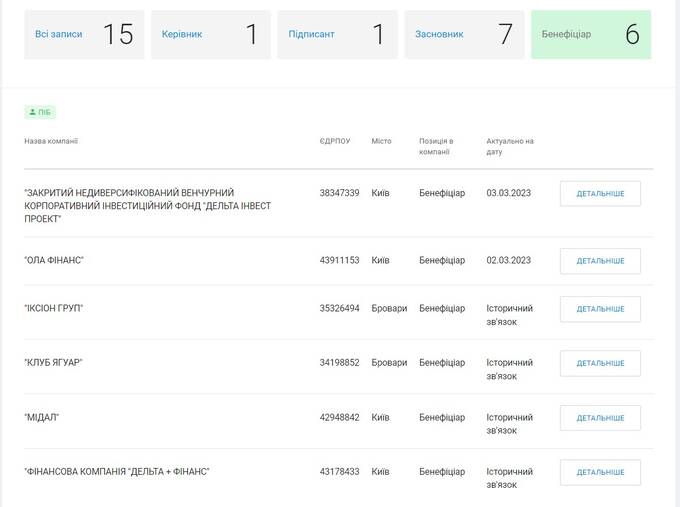Viewport: 680px width, 507px height.
Task: Click the КЛУБ ЯГУАР company name
Action: tap(53, 363)
